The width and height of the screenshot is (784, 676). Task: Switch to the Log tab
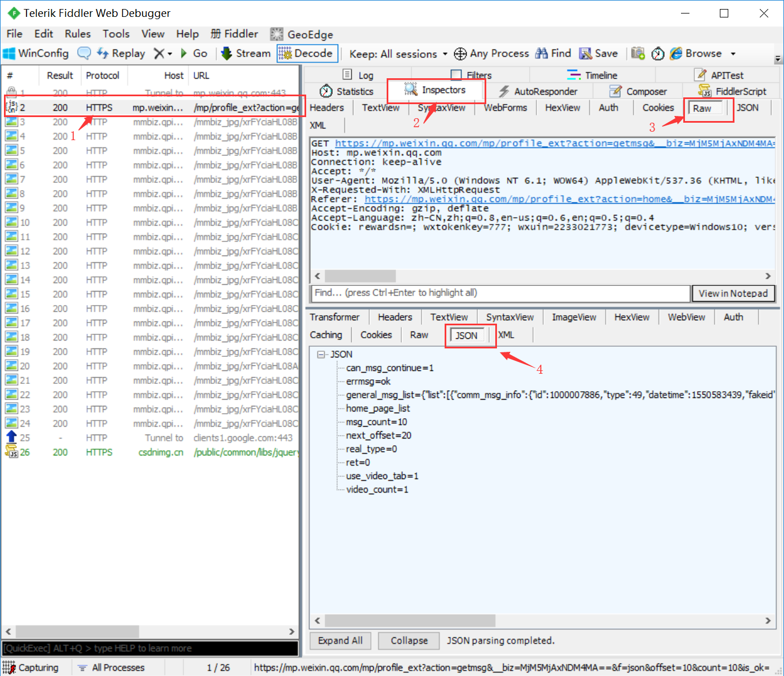click(x=358, y=75)
